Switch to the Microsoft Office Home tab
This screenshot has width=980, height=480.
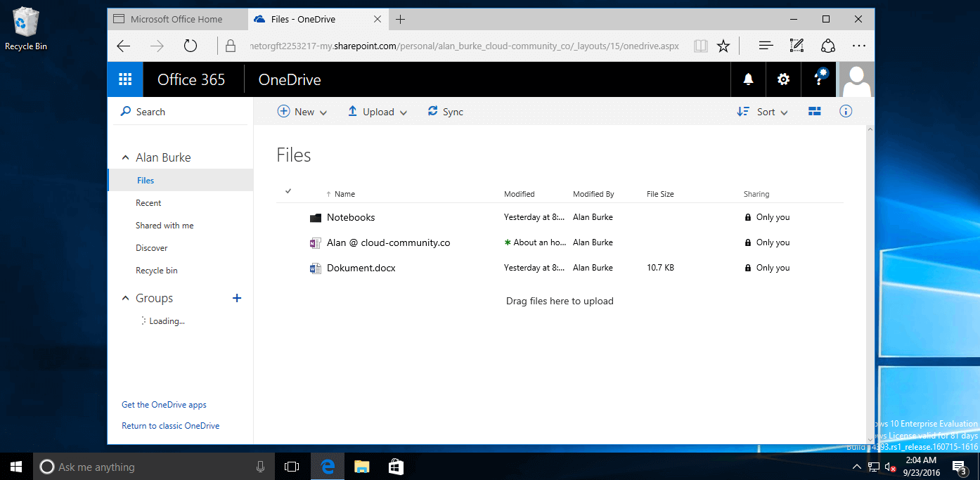(176, 19)
